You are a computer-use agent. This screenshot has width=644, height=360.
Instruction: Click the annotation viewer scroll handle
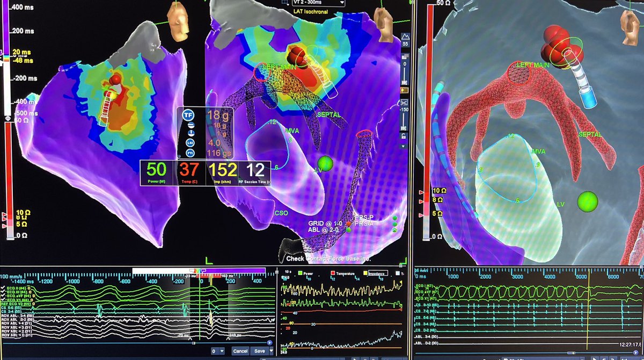point(194,343)
